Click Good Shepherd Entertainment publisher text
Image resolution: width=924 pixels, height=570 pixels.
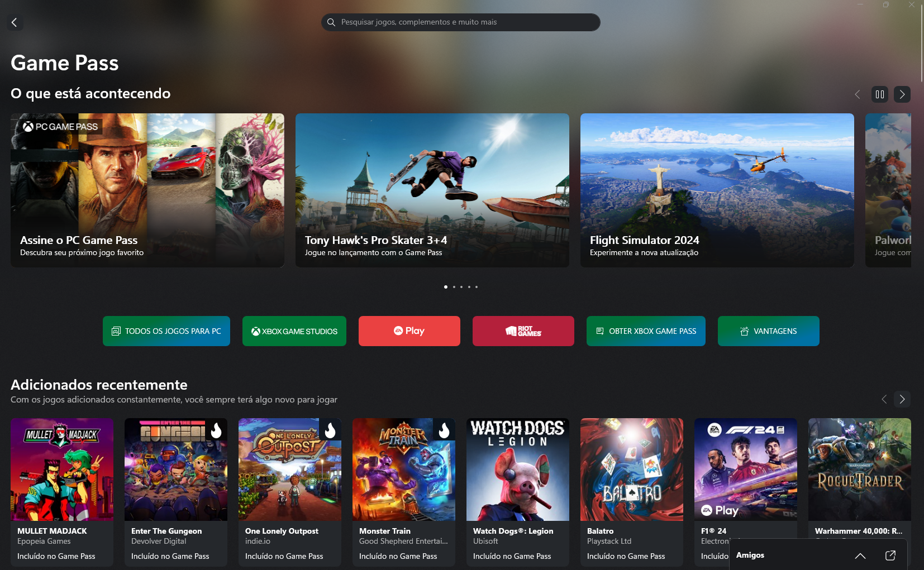coord(403,541)
